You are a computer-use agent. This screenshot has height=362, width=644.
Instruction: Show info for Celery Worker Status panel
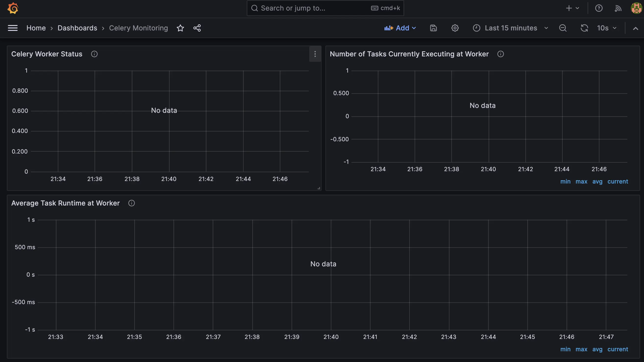tap(94, 54)
